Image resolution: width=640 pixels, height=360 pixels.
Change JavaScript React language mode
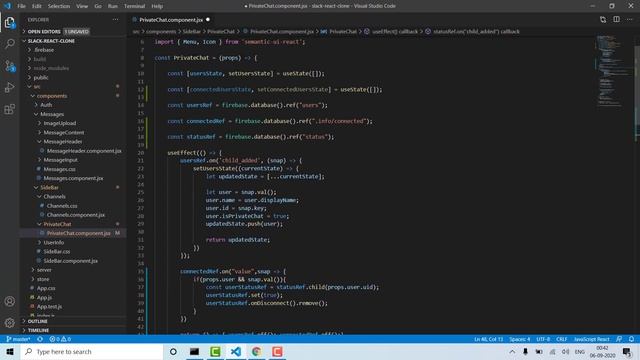591,339
